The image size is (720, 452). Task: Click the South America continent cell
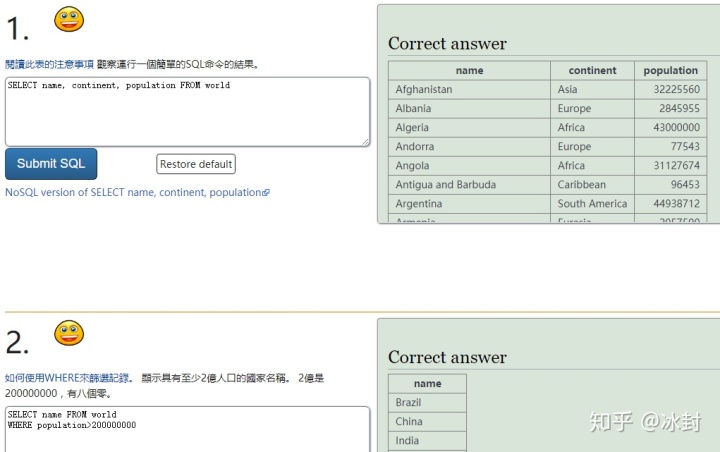coord(592,204)
